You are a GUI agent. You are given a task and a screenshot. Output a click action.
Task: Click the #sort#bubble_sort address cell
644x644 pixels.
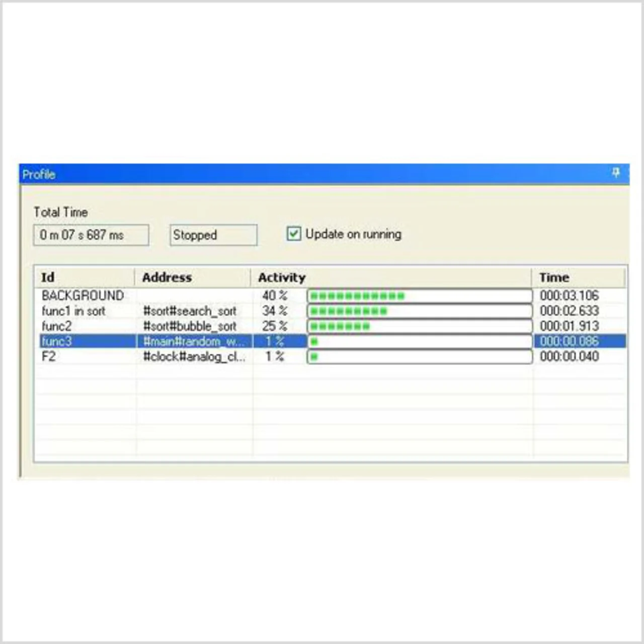pos(190,326)
